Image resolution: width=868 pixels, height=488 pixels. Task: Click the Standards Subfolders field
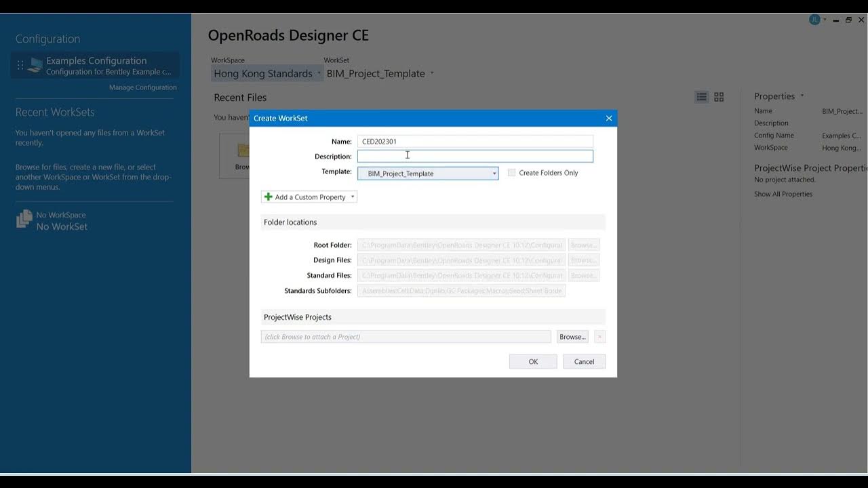(x=461, y=291)
